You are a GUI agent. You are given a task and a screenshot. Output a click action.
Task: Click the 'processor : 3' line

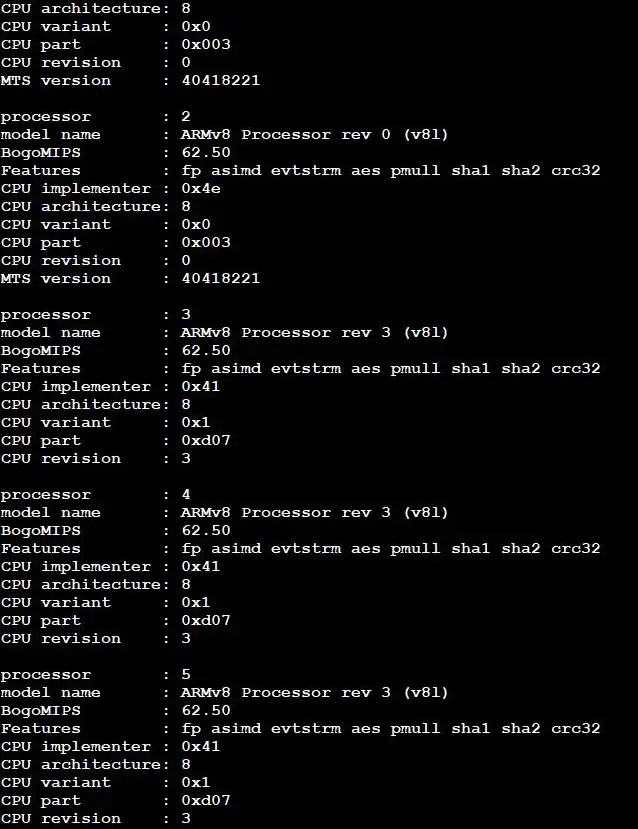96,315
